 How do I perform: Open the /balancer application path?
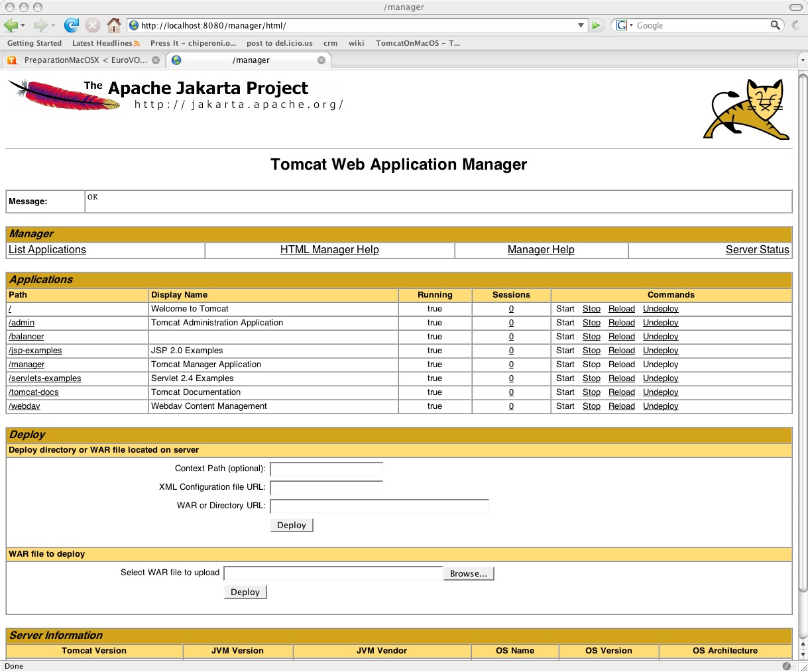point(26,337)
